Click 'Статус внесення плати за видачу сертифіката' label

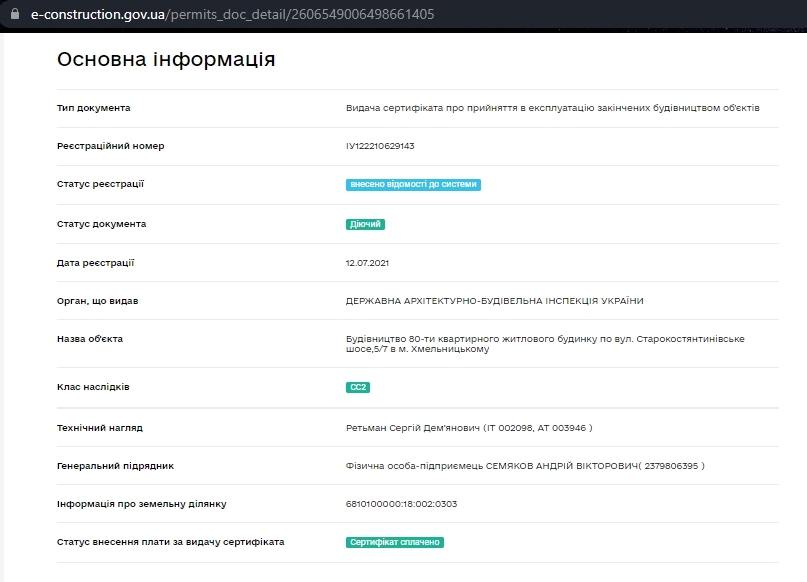click(x=170, y=542)
